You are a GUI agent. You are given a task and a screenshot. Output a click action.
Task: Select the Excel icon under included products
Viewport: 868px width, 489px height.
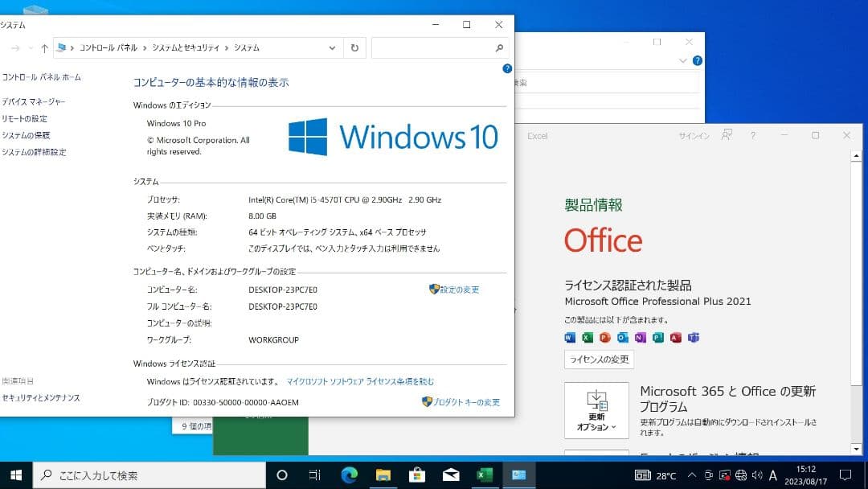pos(587,338)
